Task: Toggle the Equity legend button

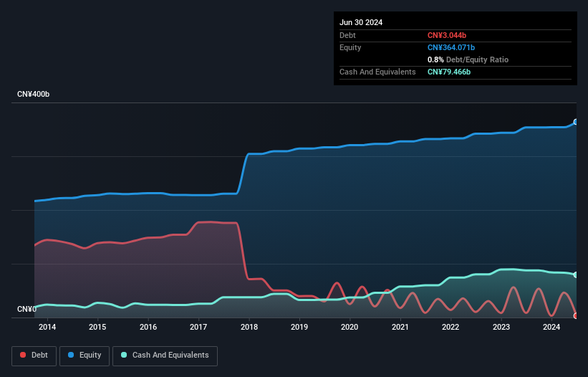Action: pyautogui.click(x=85, y=355)
